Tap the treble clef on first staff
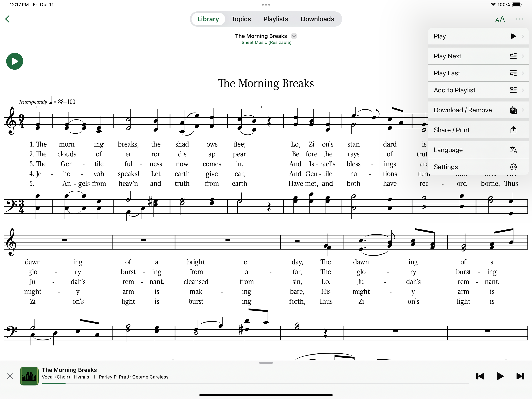Image resolution: width=532 pixels, height=399 pixels. pos(11,121)
